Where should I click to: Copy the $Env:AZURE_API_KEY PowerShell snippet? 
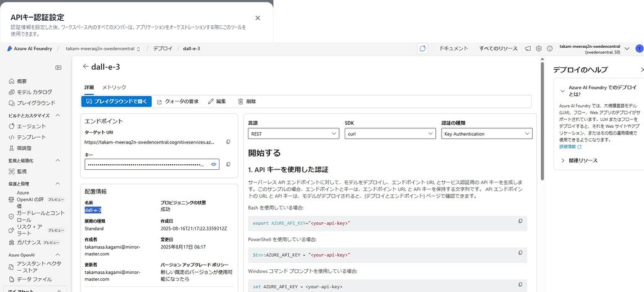pyautogui.click(x=520, y=252)
